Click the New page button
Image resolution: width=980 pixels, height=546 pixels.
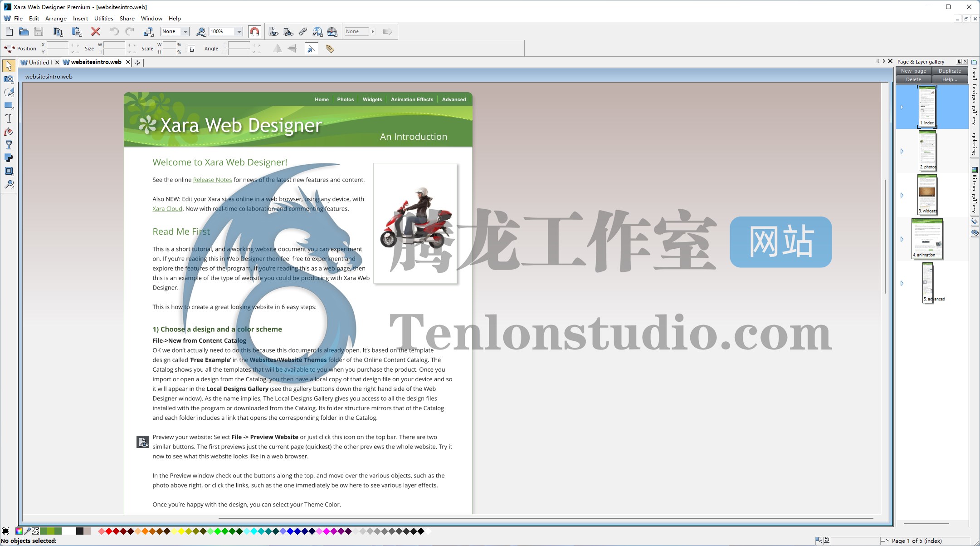(913, 71)
